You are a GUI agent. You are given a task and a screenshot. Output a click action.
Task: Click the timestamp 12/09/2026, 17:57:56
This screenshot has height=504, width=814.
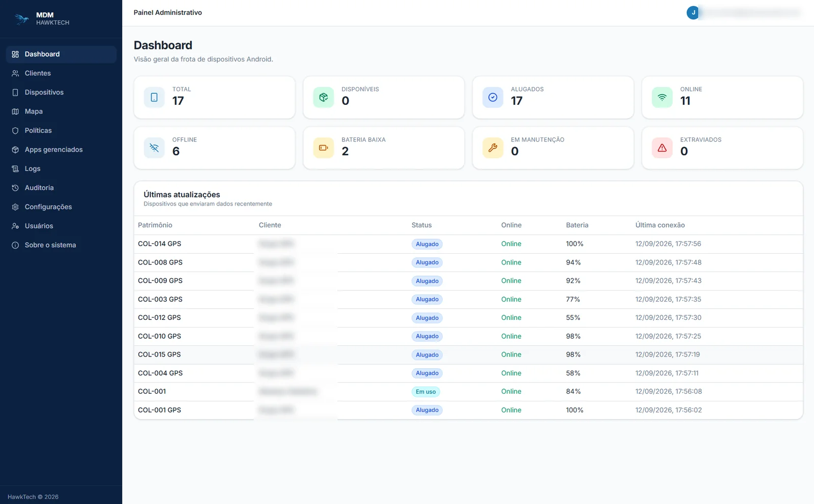coord(668,244)
